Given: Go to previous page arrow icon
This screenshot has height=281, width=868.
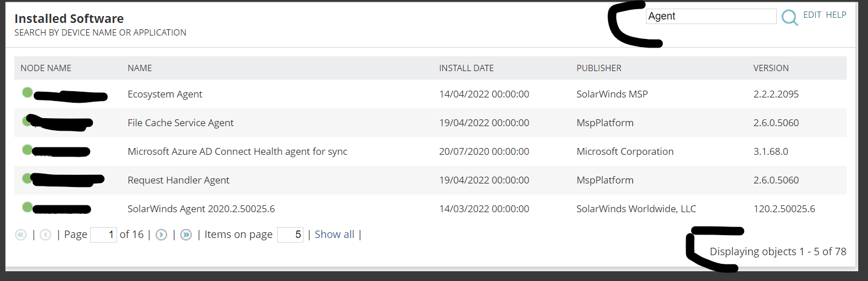Looking at the screenshot, I should click(46, 235).
